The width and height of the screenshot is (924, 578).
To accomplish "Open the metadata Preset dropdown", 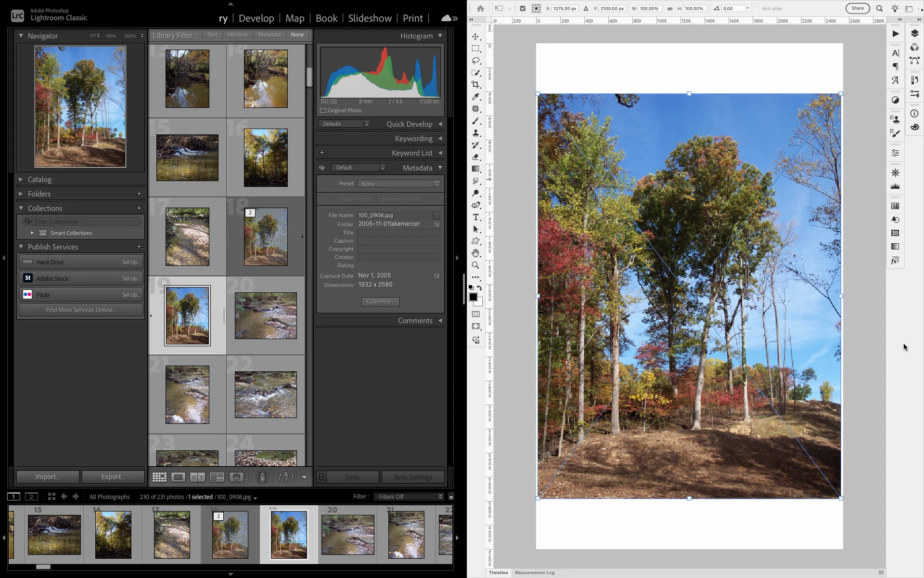I will [398, 184].
